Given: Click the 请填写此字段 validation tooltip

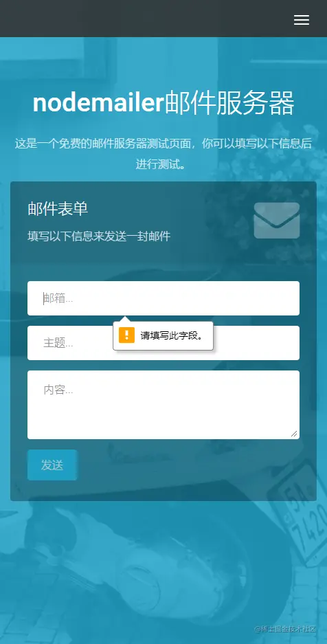Looking at the screenshot, I should tap(163, 335).
